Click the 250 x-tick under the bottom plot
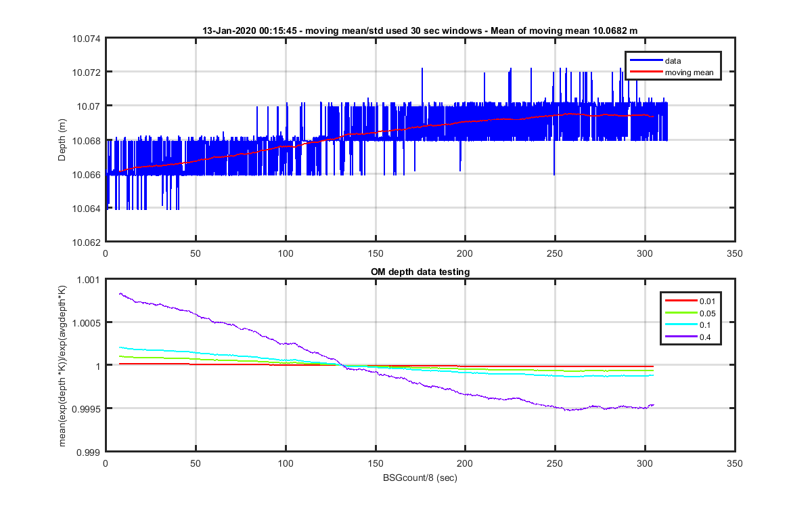812x508 pixels. pos(555,463)
